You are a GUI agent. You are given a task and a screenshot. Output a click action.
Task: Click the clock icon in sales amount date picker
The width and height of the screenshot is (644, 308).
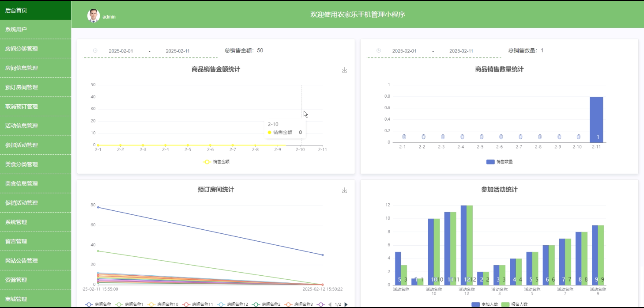coord(95,50)
